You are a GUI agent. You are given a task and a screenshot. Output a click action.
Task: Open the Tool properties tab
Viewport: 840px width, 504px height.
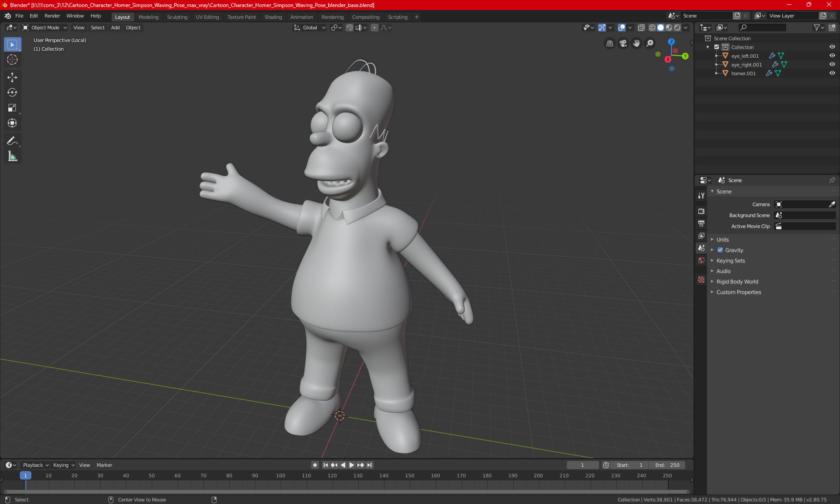[701, 196]
